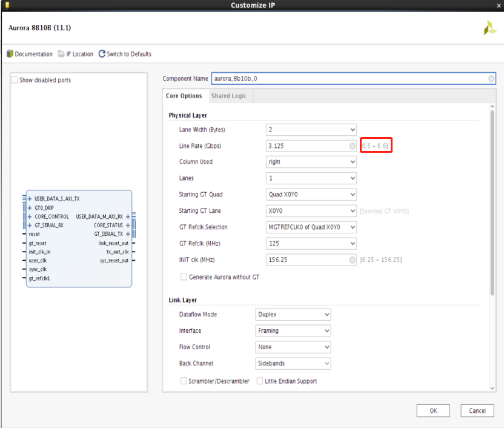Expand the USER_DATA_S_AXI_TX port plus icon
The height and width of the screenshot is (428, 504).
click(30, 199)
